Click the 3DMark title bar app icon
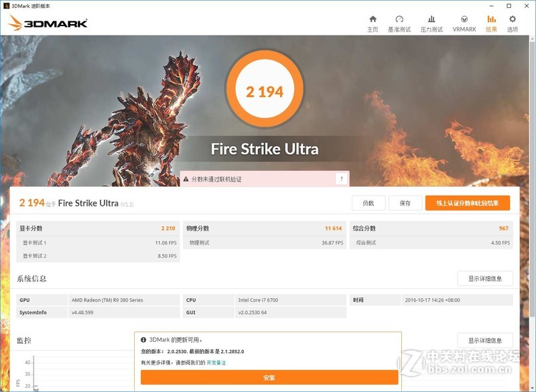The height and width of the screenshot is (392, 536). click(6, 5)
